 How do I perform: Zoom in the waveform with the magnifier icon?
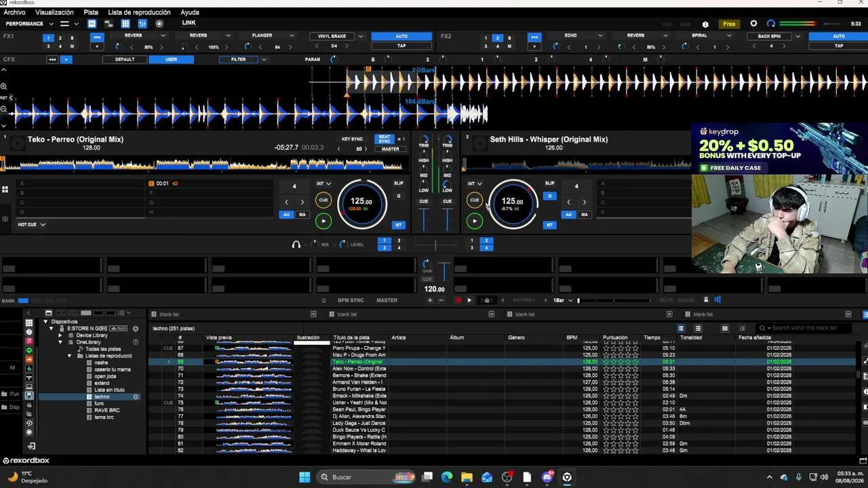tap(3, 86)
